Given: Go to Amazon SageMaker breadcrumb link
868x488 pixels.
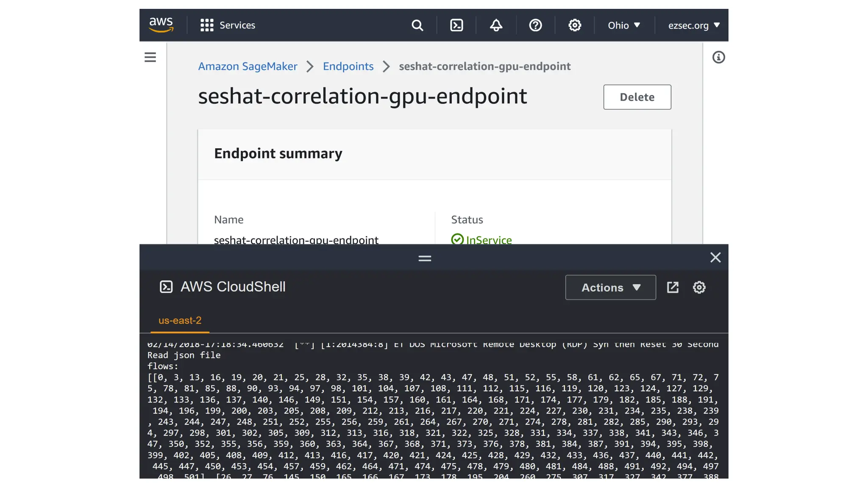Looking at the screenshot, I should tap(248, 67).
